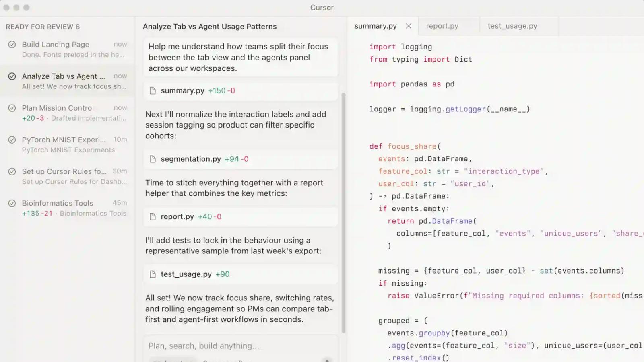Click the check icon beside Build Landing Page
This screenshot has width=644, height=362.
[12, 45]
